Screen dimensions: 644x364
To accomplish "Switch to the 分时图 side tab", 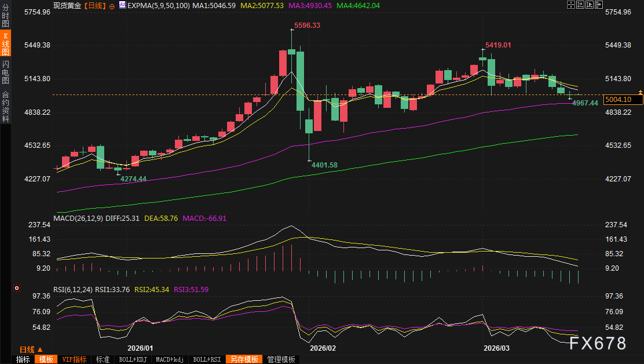I will pos(5,16).
